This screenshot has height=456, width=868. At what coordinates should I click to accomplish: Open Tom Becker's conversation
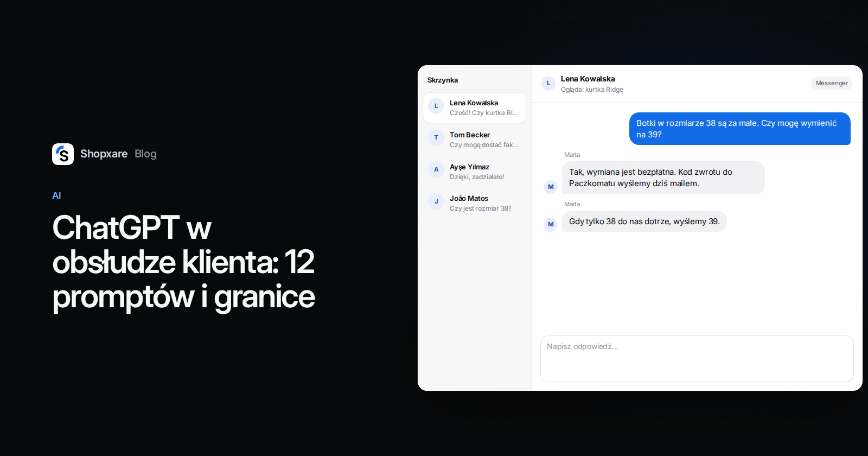[x=474, y=140]
